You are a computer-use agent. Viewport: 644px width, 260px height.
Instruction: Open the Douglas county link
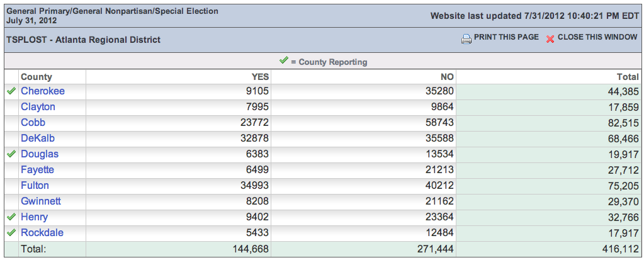[40, 154]
